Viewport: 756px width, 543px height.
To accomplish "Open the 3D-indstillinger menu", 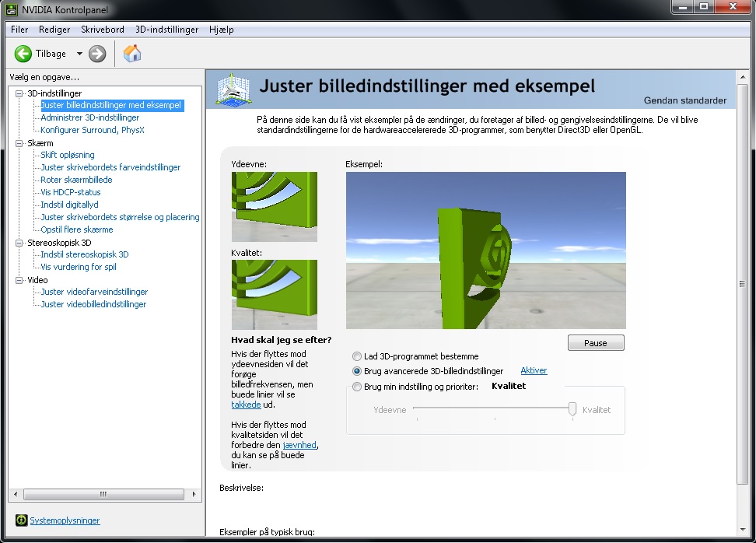I will [166, 30].
